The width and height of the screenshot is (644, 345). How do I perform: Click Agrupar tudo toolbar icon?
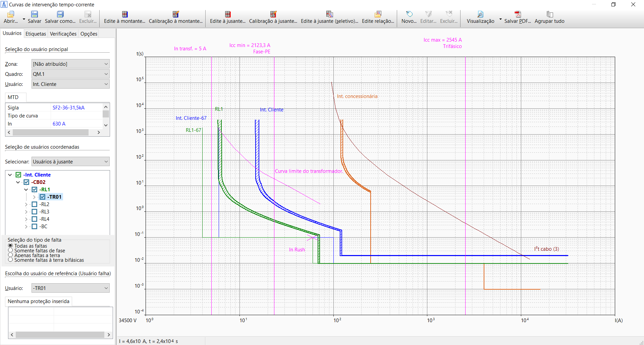click(x=549, y=14)
